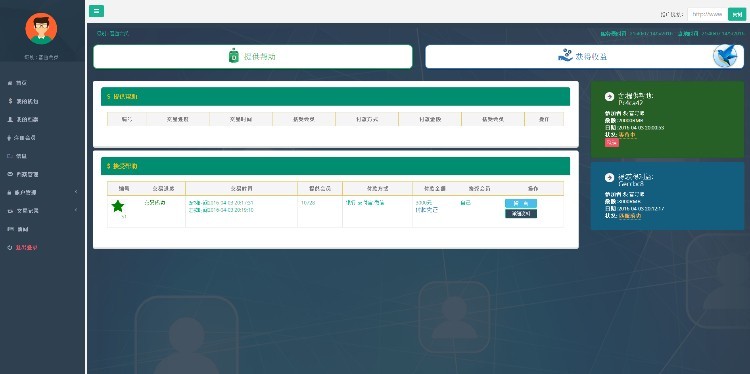Open the person-icon account item in sidebar
Viewport: 750px width, 374px height.
coord(23,120)
